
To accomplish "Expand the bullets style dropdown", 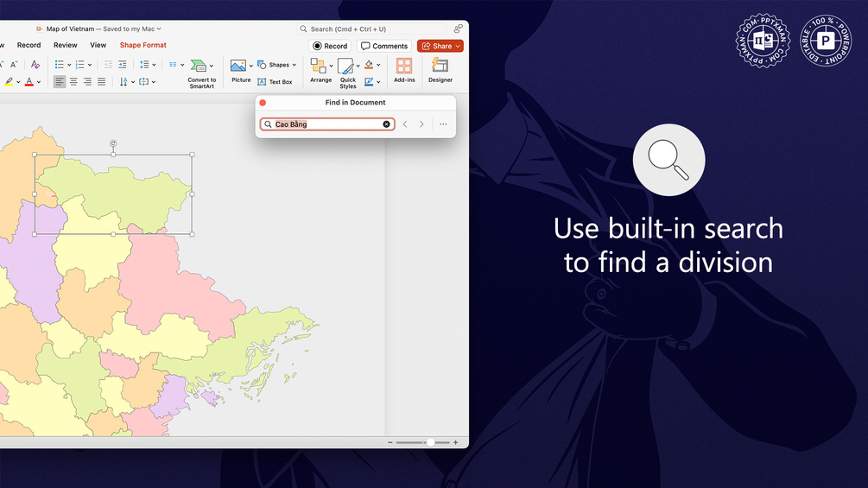I will pyautogui.click(x=69, y=65).
